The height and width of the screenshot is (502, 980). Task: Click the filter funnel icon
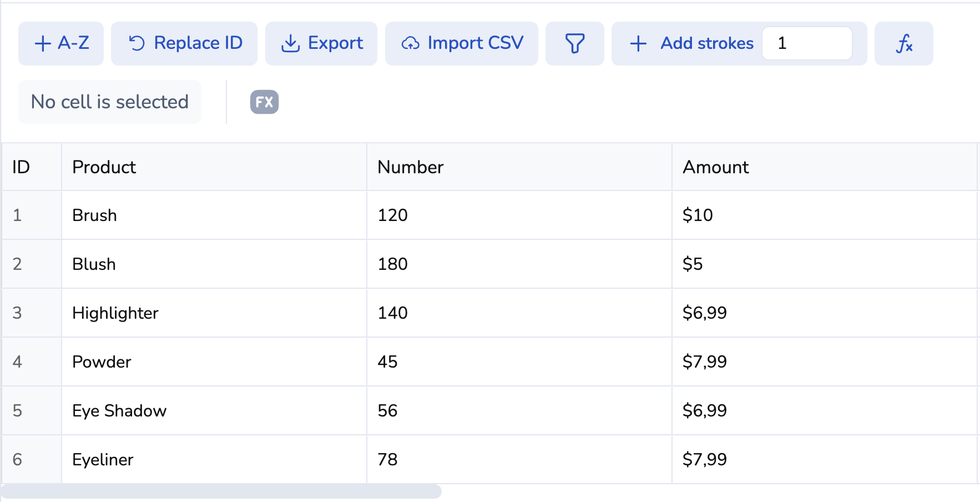click(574, 43)
